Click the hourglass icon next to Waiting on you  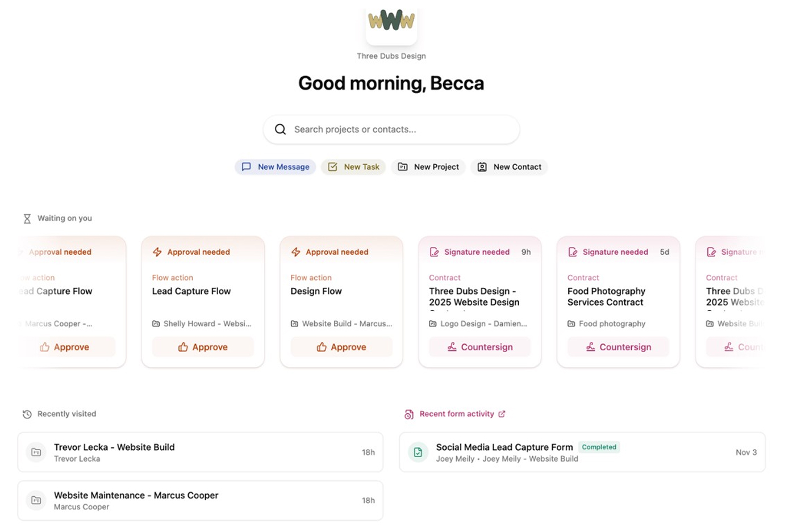(27, 219)
